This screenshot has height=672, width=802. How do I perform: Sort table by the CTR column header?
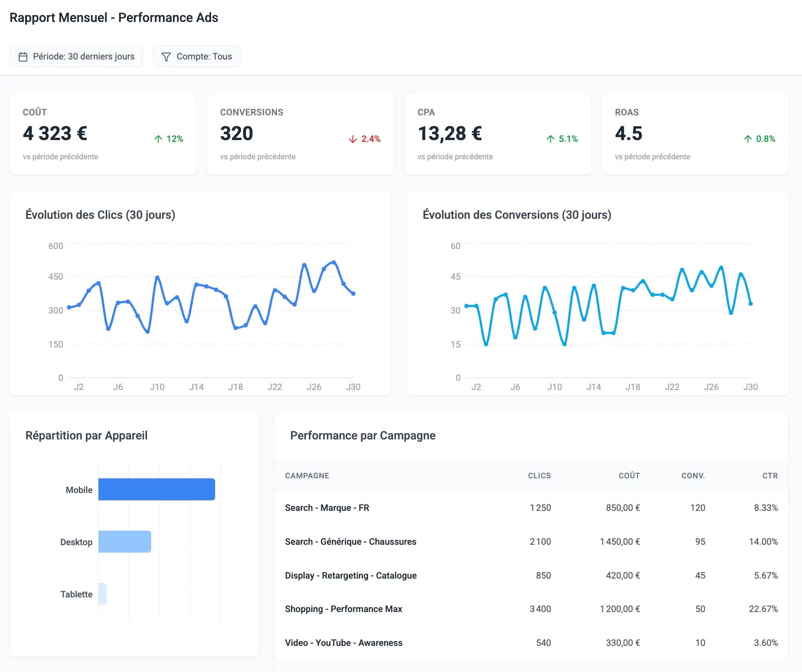(769, 476)
